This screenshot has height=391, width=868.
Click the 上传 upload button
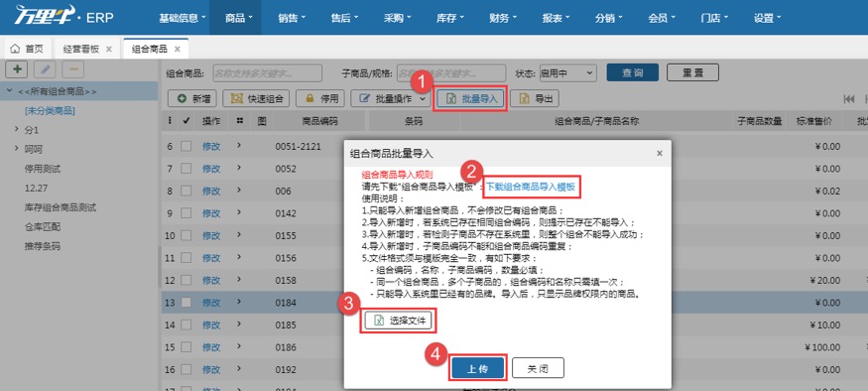click(477, 368)
